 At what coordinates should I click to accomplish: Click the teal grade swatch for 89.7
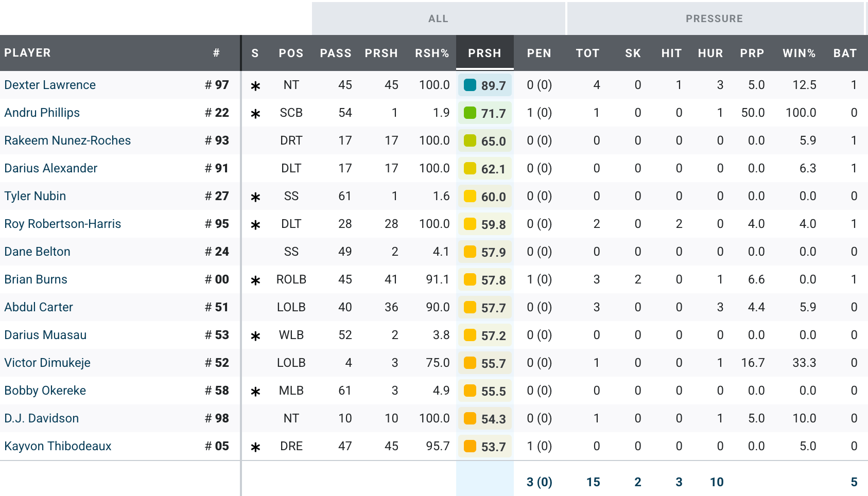point(470,85)
